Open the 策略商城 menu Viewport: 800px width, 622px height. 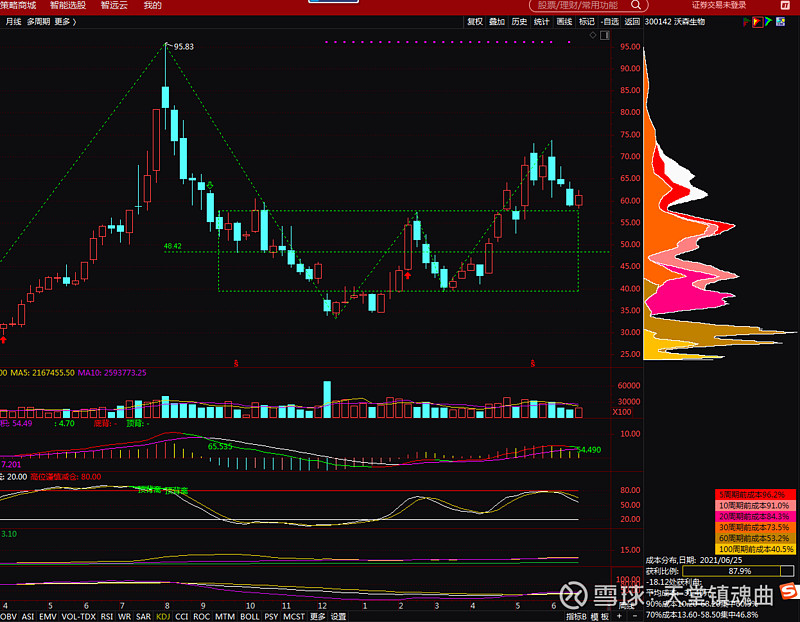[18, 5]
